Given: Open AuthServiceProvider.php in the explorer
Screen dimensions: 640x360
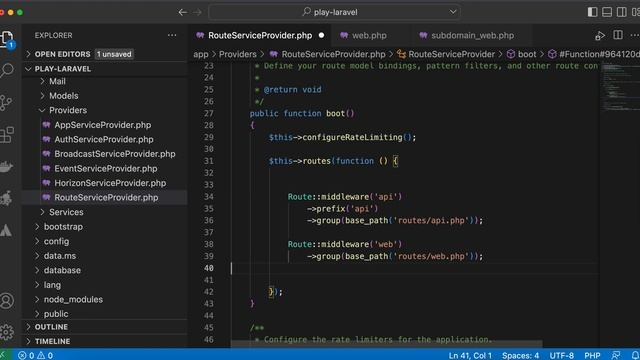Looking at the screenshot, I should coord(104,139).
